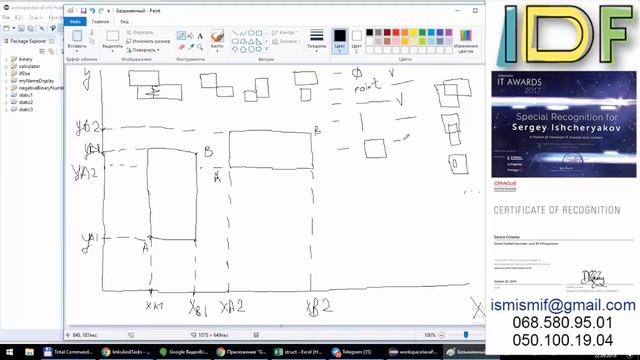
Task: Click the Redo arrow in Paint title bar
Action: 101,11
